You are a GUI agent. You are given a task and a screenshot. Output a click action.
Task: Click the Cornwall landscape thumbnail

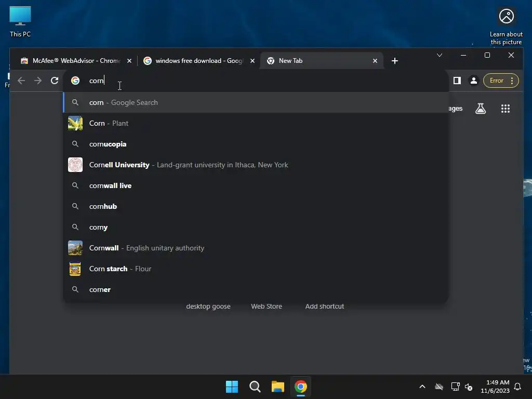tap(75, 248)
